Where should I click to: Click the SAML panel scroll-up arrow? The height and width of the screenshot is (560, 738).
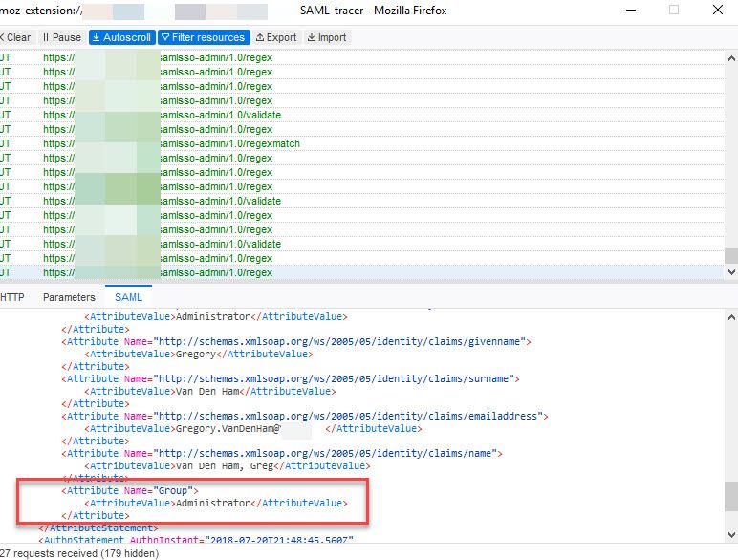(731, 317)
